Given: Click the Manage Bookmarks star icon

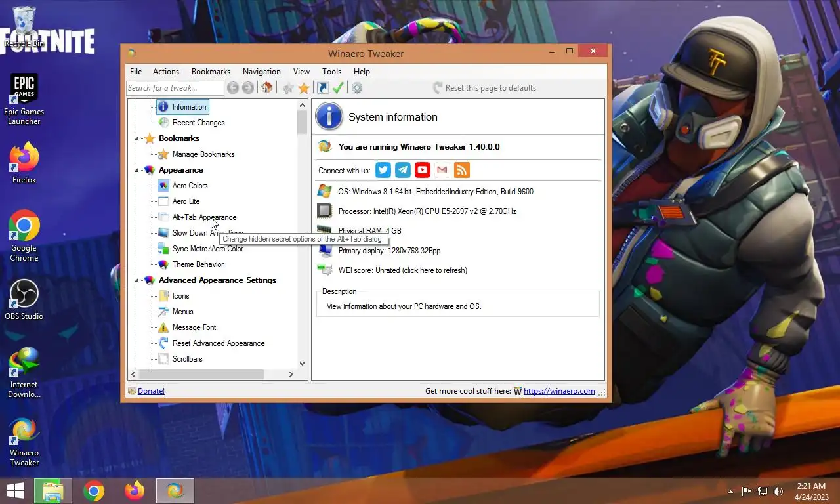Looking at the screenshot, I should (163, 154).
